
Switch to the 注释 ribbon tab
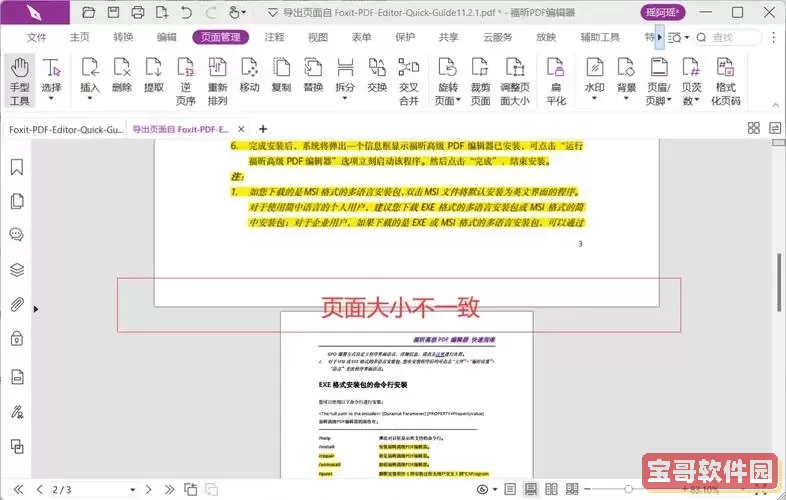(x=275, y=37)
